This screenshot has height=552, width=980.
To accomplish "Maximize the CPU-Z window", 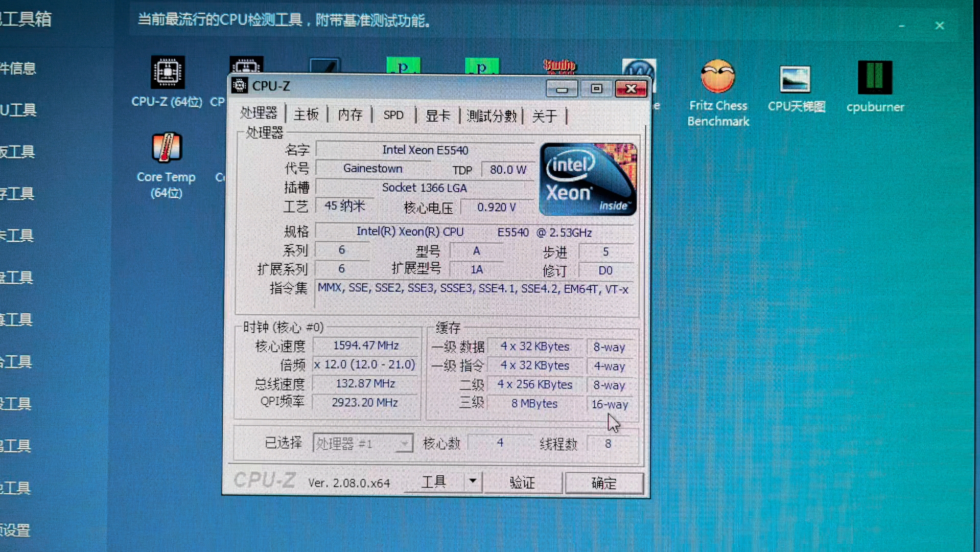I will [596, 89].
